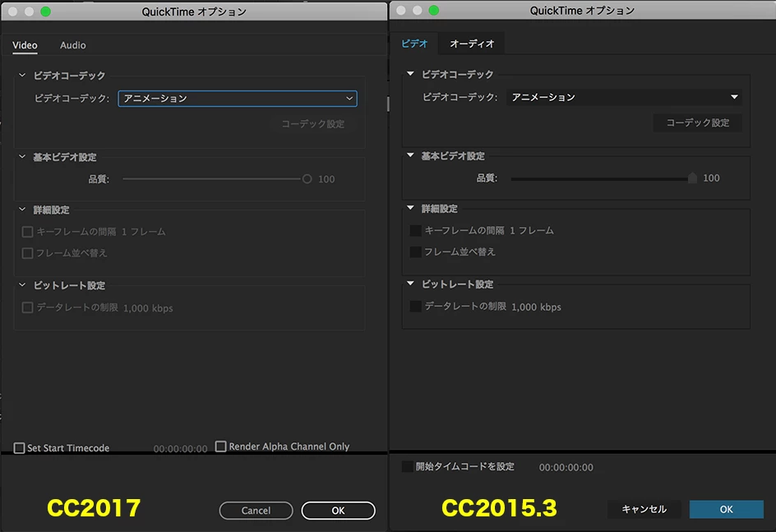Open アニメーション codec dropdown in CC2015.3 dialog
Image resolution: width=776 pixels, height=532 pixels.
[x=625, y=97]
